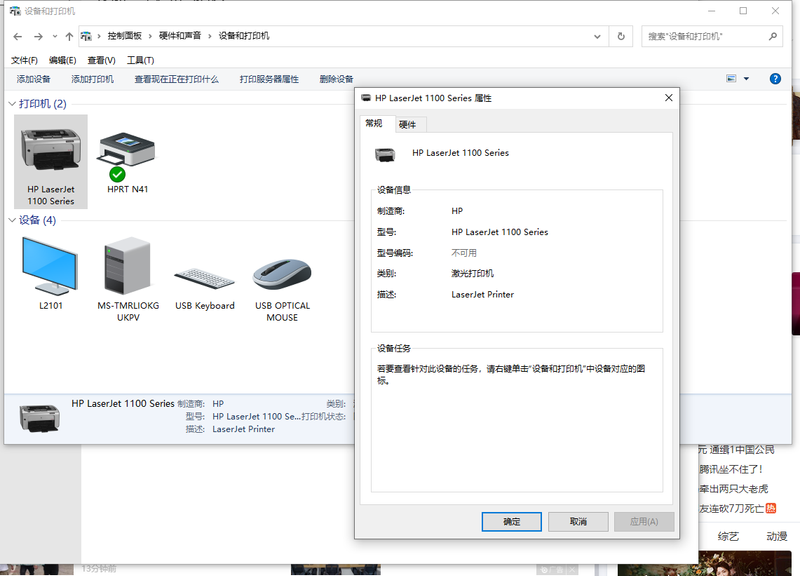
Task: Select the MS-TMRLIOKGUKPV computer device
Action: pyautogui.click(x=128, y=279)
